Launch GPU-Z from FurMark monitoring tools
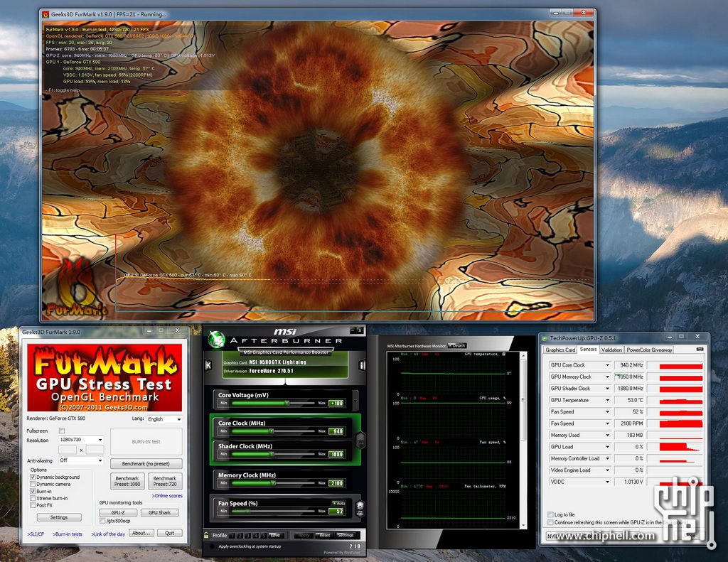The height and width of the screenshot is (562, 728). pos(118,512)
